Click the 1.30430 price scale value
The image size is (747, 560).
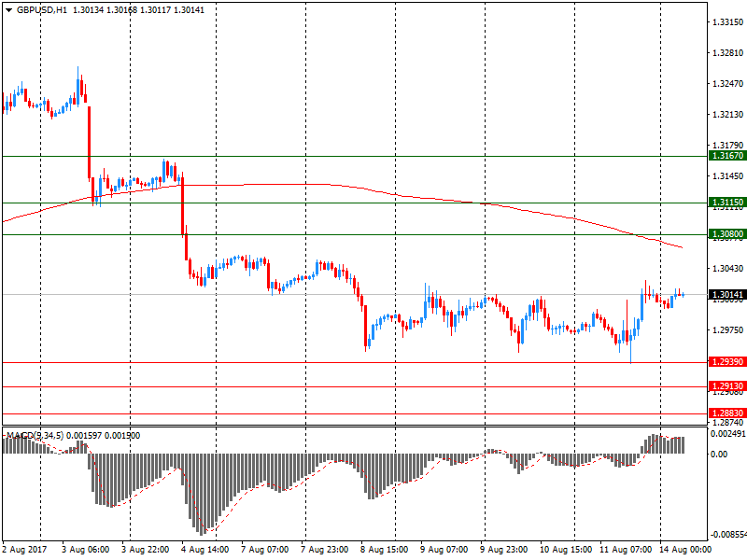[728, 269]
